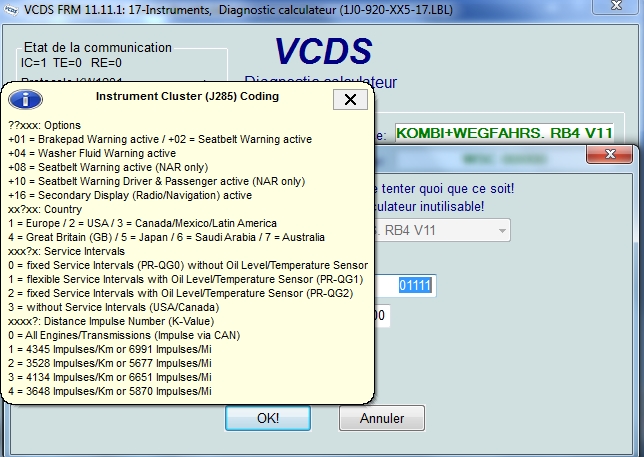Click the large VCDS logo text
644x457 pixels.
(323, 52)
